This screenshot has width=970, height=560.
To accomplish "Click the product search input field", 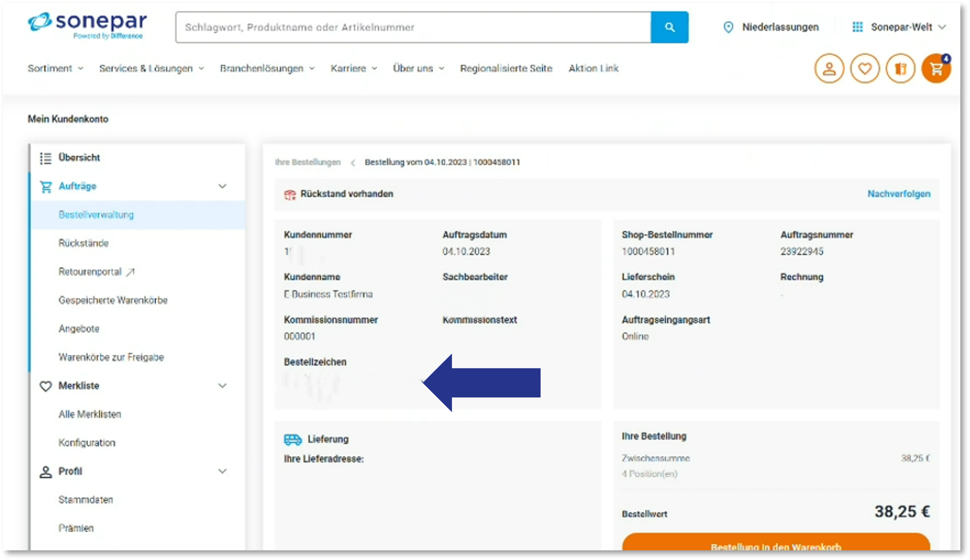I will pos(413,27).
